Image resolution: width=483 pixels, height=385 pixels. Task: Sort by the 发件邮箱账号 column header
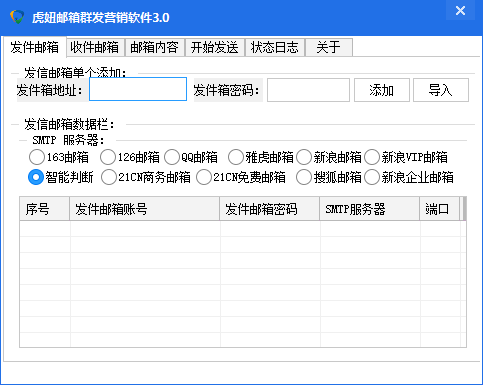coord(145,209)
